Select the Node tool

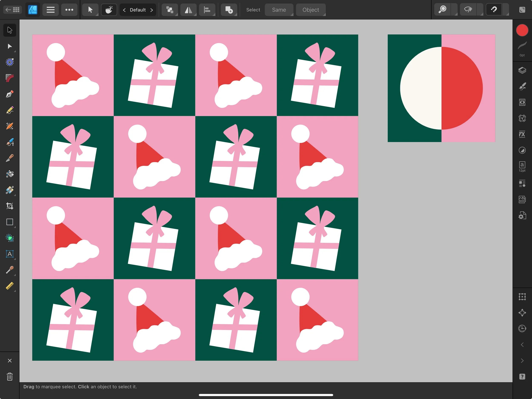click(10, 46)
